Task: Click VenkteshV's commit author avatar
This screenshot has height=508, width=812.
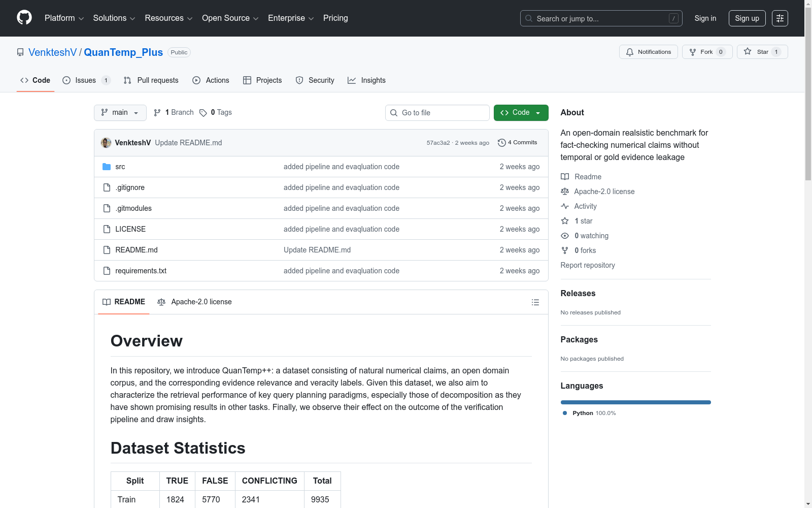Action: (x=106, y=143)
